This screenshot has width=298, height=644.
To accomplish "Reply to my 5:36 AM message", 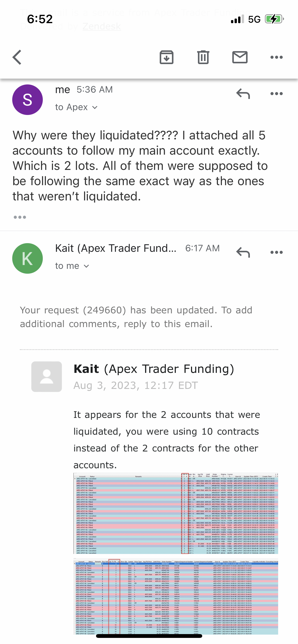I will [243, 94].
